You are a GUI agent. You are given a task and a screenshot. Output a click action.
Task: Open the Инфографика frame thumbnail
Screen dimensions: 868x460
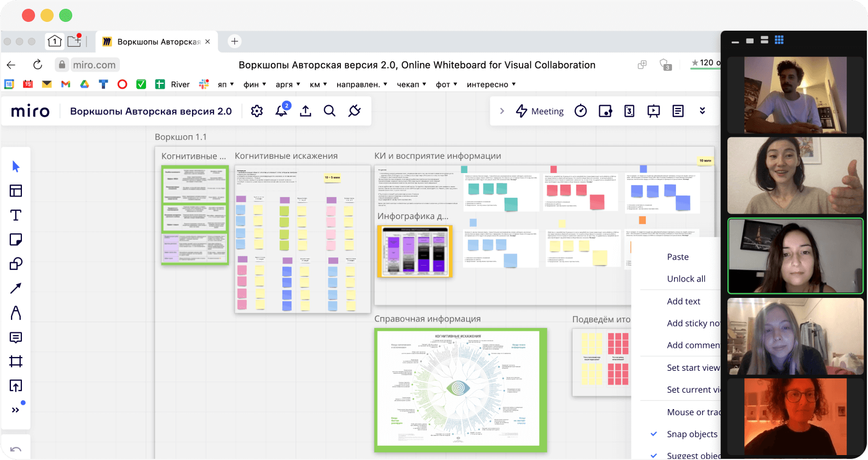[x=414, y=251]
